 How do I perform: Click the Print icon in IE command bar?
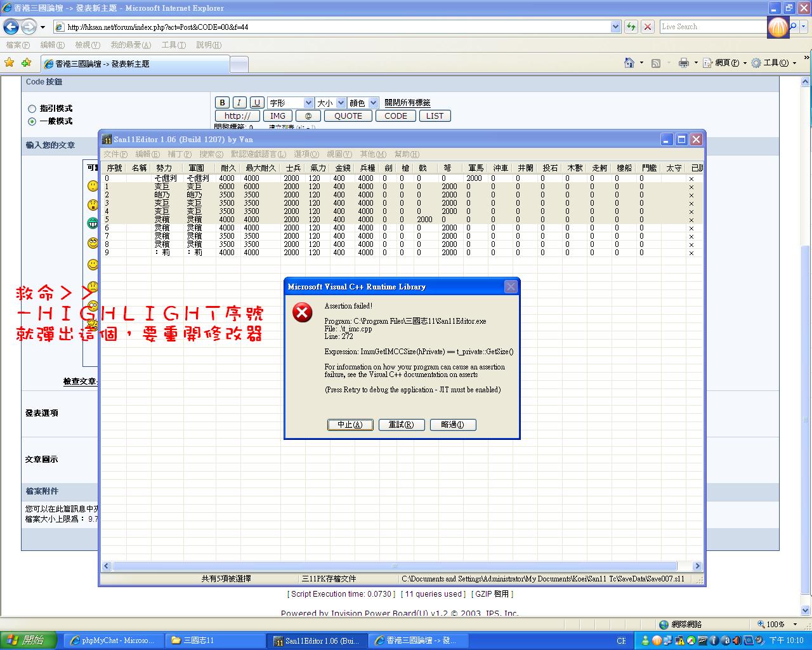pyautogui.click(x=683, y=63)
